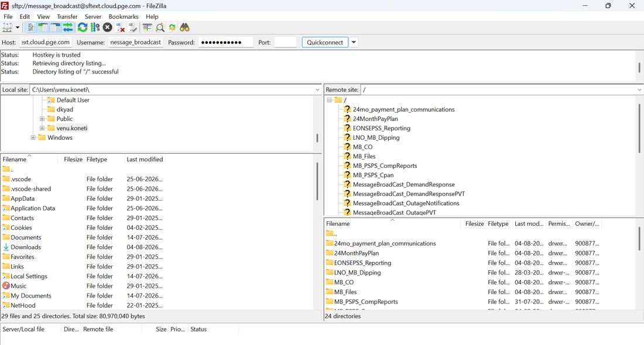Select EONSEPSS_Reporting in remote tree
Image resolution: width=644 pixels, height=345 pixels.
(x=381, y=129)
